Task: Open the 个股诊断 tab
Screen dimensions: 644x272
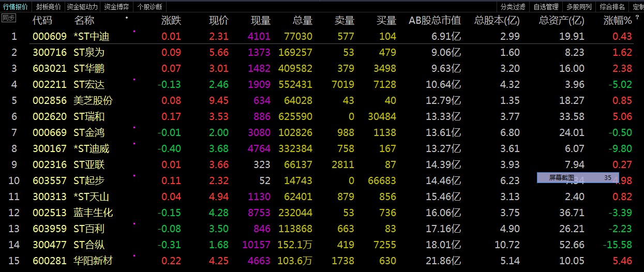Action: [x=149, y=7]
